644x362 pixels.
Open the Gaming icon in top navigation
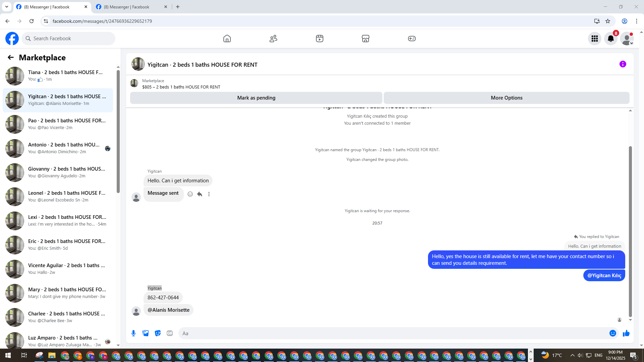(x=412, y=39)
